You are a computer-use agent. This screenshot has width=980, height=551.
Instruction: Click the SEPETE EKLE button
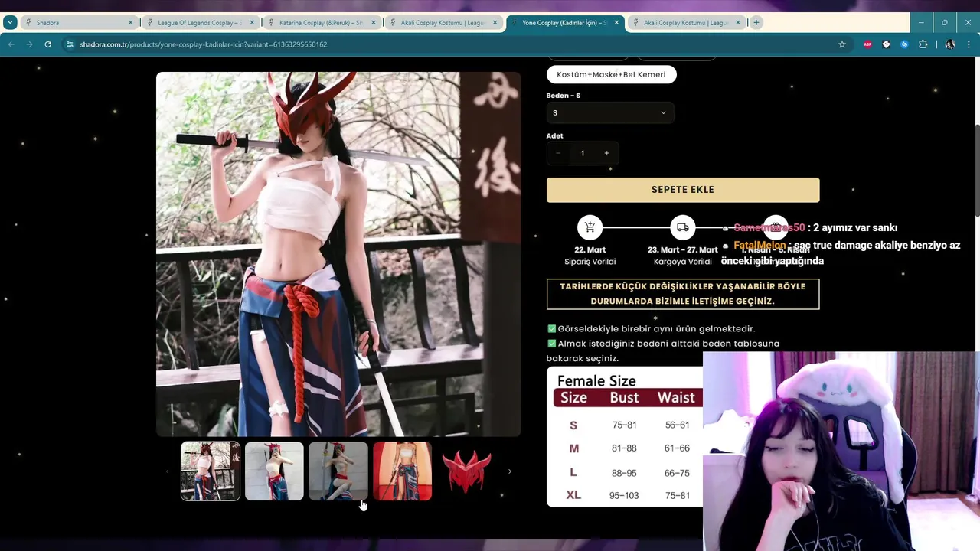683,190
